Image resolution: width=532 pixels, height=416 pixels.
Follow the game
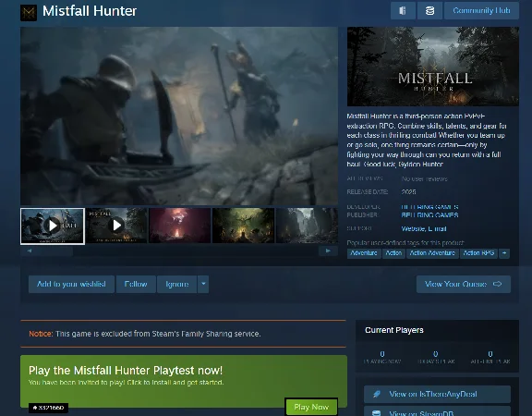[x=136, y=284]
